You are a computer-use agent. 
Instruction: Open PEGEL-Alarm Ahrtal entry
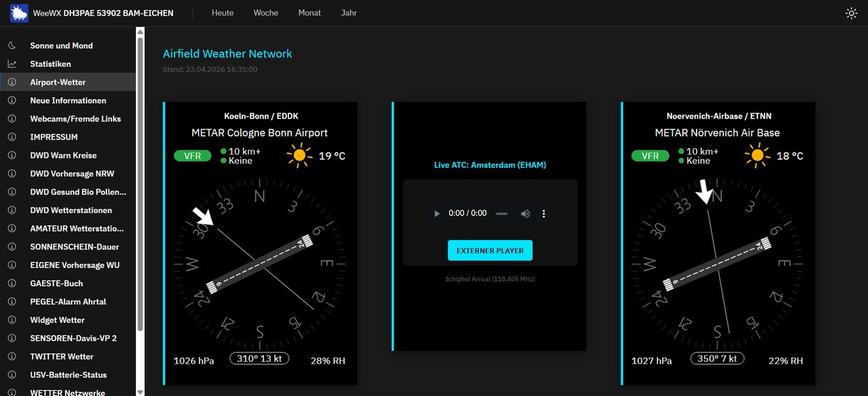pyautogui.click(x=68, y=301)
